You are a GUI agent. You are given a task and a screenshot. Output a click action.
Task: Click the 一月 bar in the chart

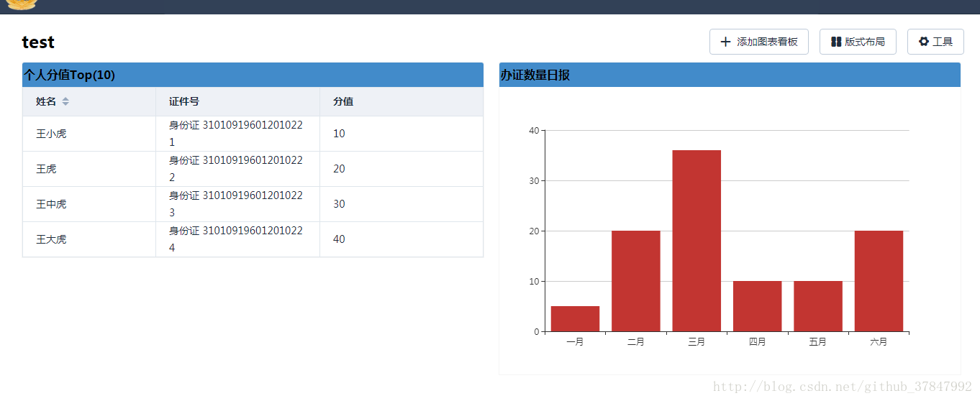tap(575, 319)
